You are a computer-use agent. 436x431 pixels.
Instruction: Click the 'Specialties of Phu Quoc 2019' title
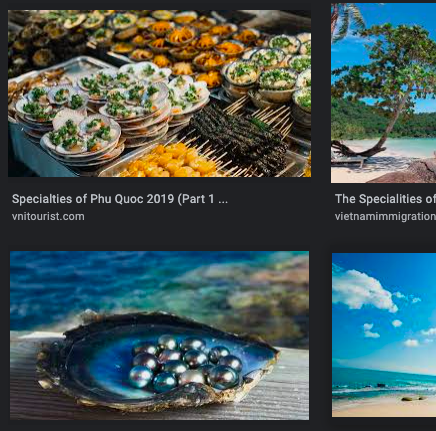point(120,199)
